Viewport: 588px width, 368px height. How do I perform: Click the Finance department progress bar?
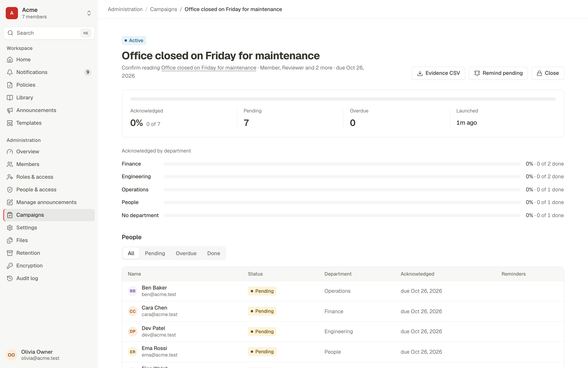(x=342, y=164)
